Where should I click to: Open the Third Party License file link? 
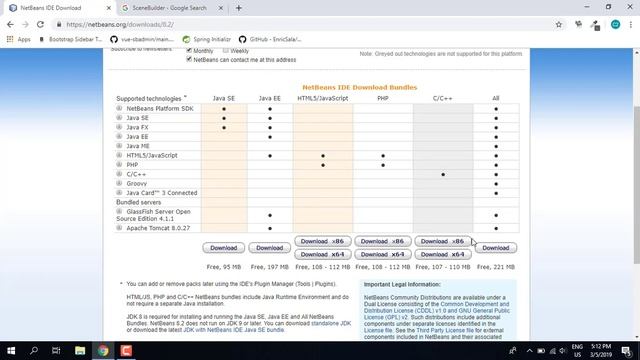coord(445,330)
